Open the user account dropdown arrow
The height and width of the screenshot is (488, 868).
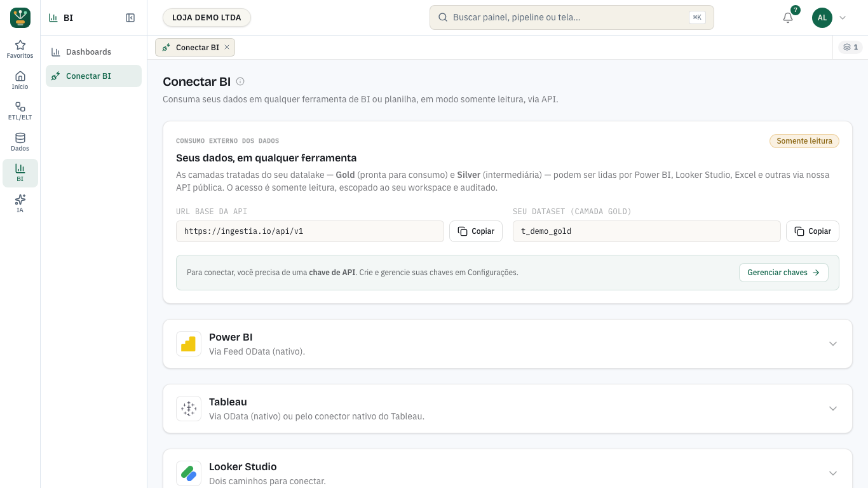[843, 18]
